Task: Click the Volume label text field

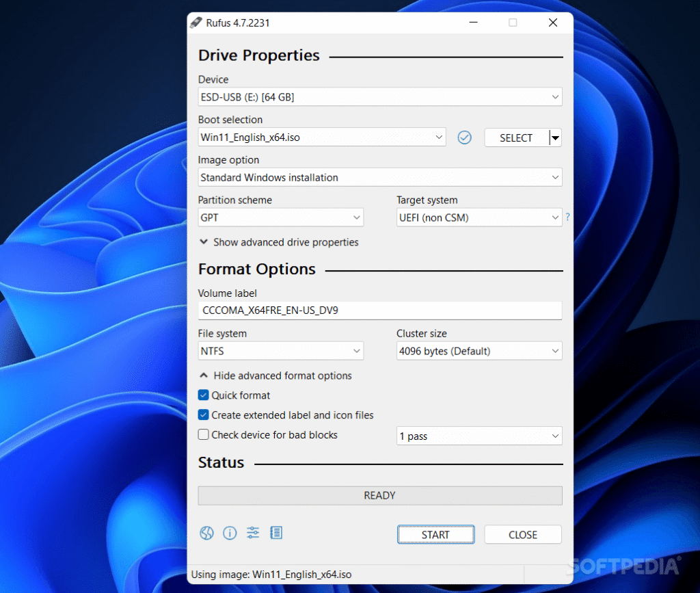Action: point(380,311)
